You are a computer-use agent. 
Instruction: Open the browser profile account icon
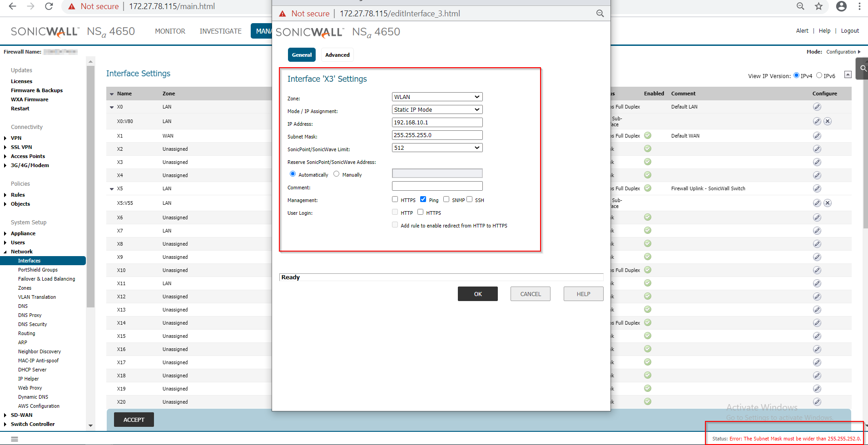coord(841,6)
